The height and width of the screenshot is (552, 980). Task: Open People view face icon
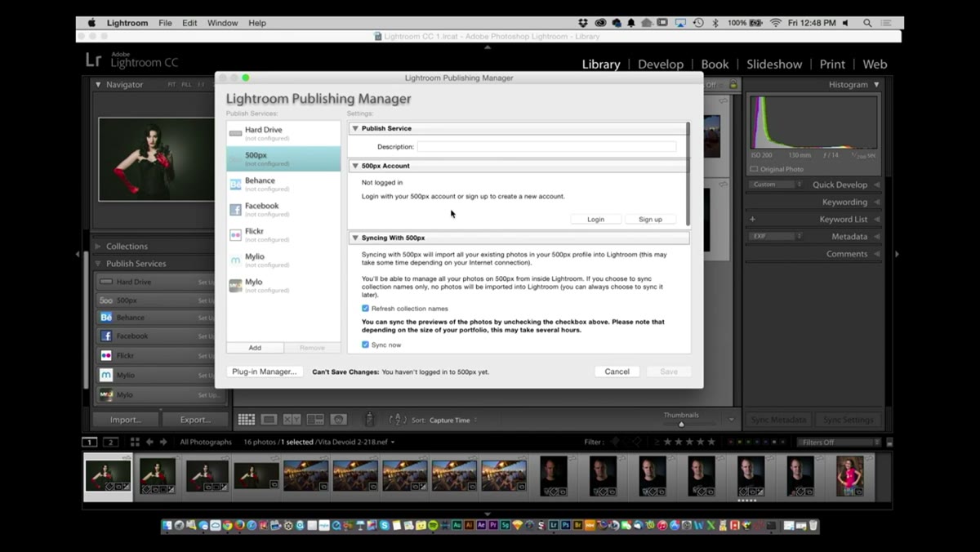[338, 420]
